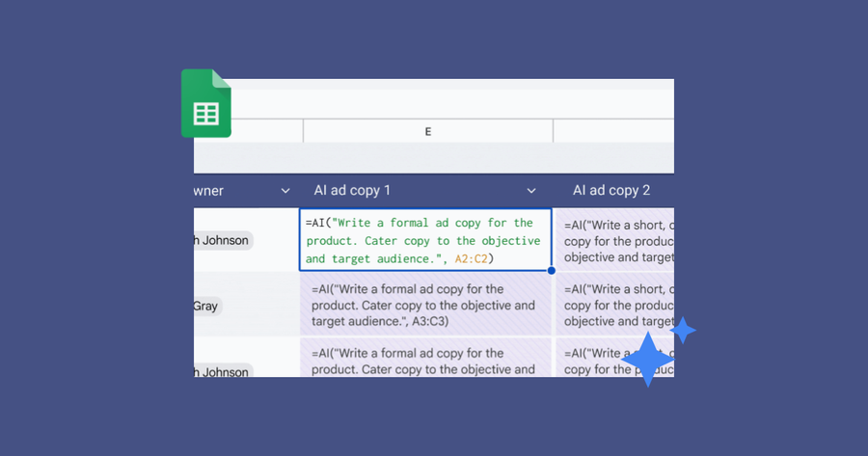Click the A2:C2 range reference in formula
This screenshot has height=456, width=868.
(x=471, y=258)
